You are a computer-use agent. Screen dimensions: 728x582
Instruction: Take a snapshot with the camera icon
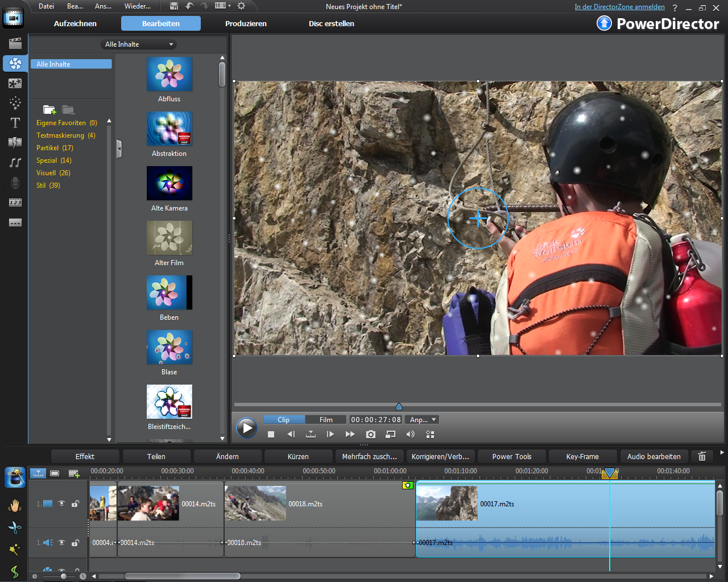(x=371, y=434)
